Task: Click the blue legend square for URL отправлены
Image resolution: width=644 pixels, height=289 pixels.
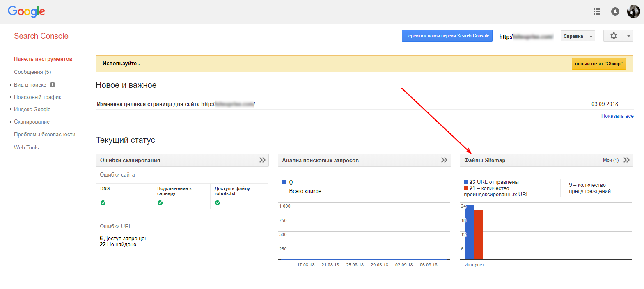Action: [x=466, y=182]
